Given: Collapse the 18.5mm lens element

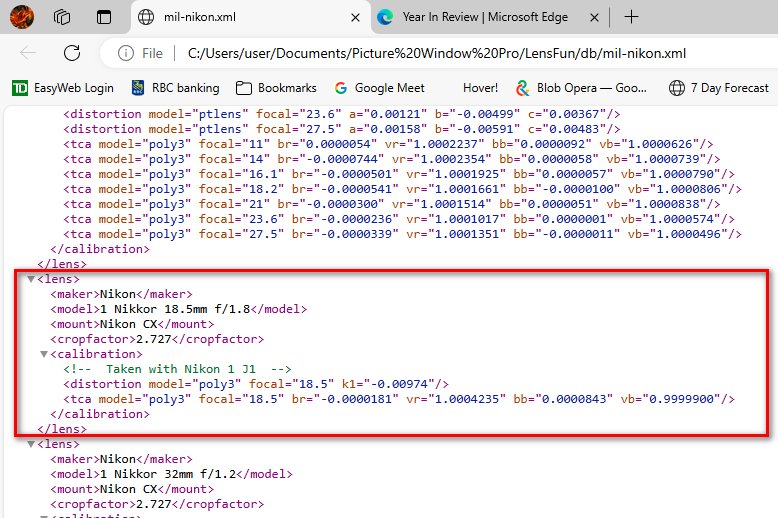Looking at the screenshot, I should [31, 279].
